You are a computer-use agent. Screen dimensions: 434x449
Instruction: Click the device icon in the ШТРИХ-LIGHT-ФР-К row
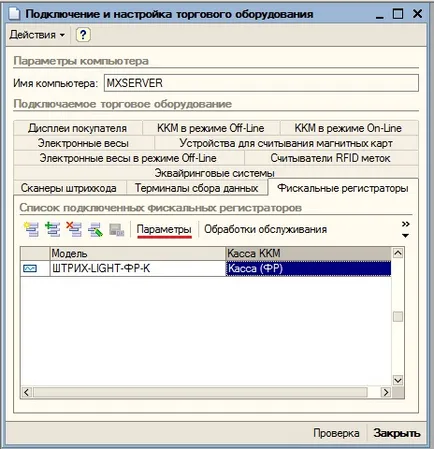(x=30, y=268)
